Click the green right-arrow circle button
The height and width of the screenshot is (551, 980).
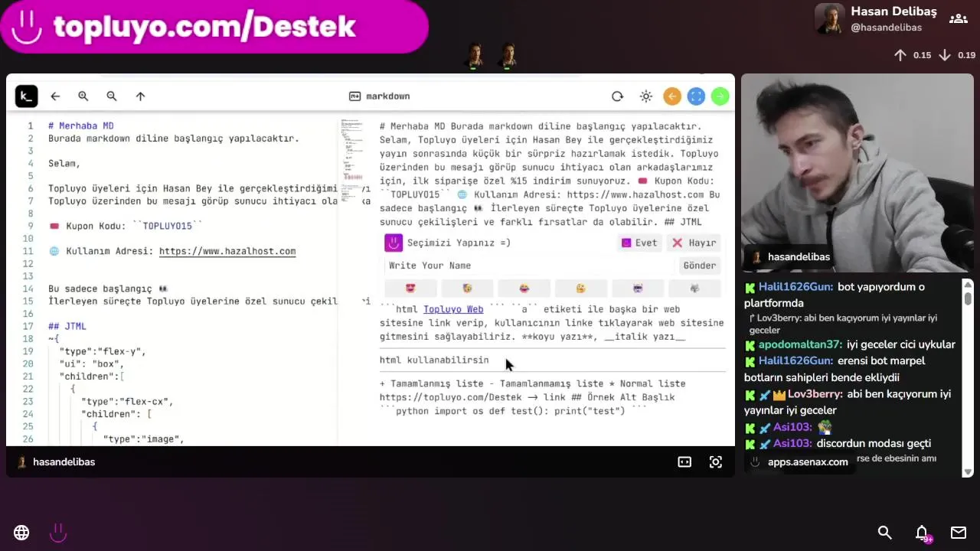tap(720, 96)
